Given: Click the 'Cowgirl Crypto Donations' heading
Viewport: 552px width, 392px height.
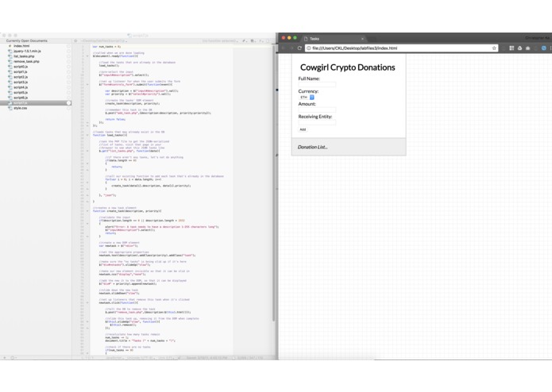Looking at the screenshot, I should (x=347, y=67).
